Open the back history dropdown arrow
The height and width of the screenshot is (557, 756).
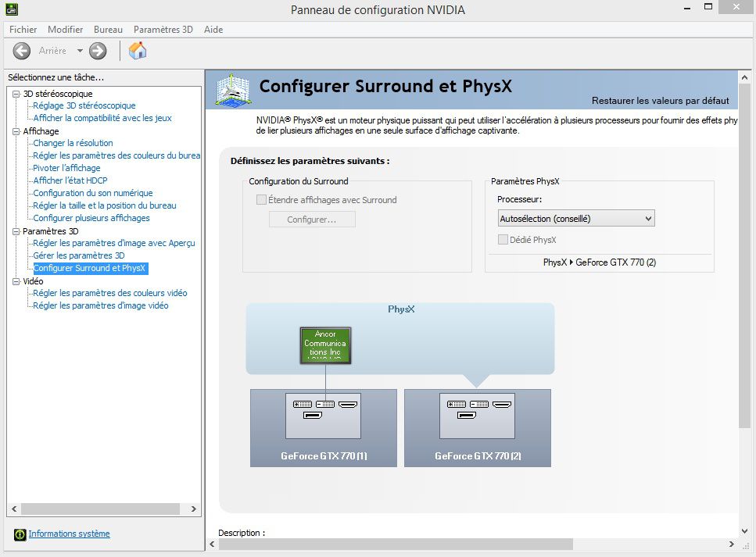(80, 51)
